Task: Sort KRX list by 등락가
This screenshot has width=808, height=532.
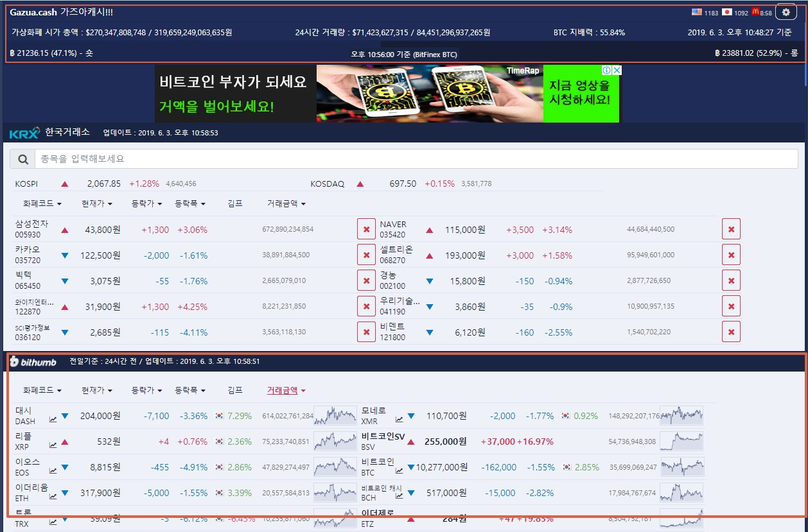Action: click(x=146, y=203)
